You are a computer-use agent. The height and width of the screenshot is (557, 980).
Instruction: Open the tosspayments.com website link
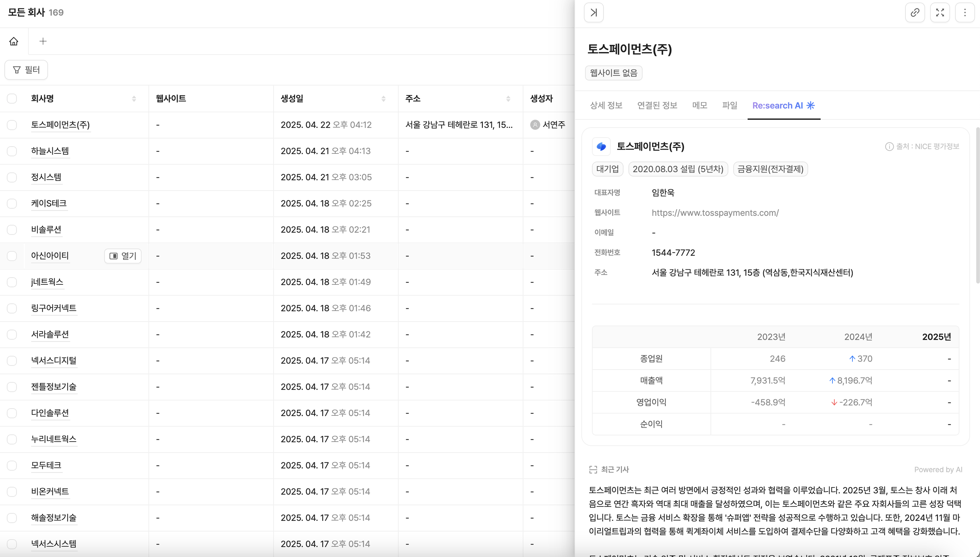click(715, 213)
